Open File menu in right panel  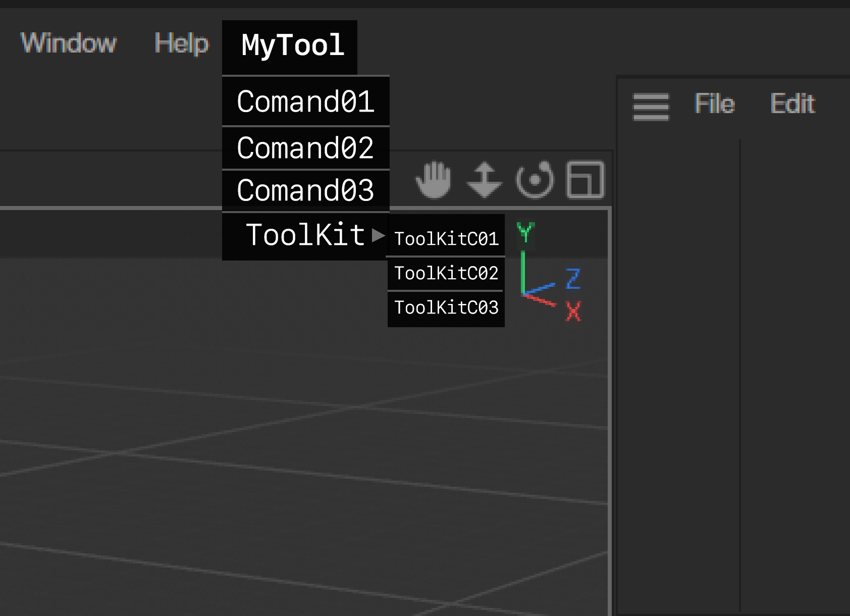[x=715, y=104]
